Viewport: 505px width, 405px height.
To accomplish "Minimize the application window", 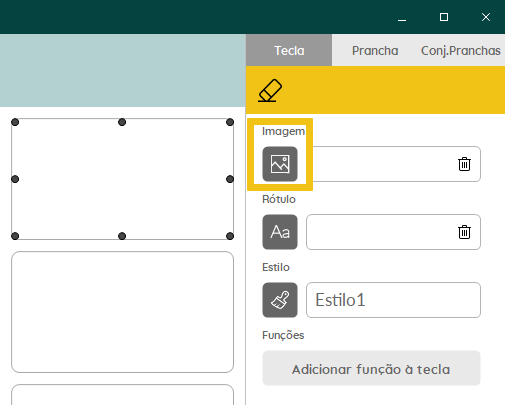I will [x=402, y=17].
